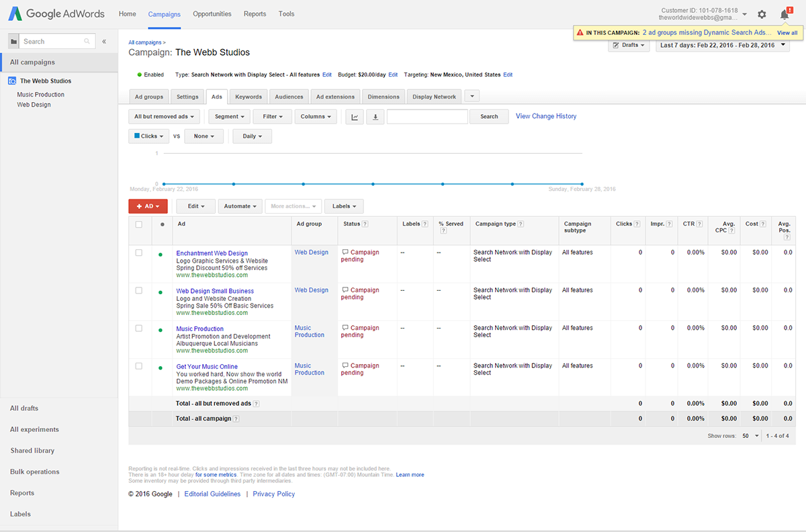The height and width of the screenshot is (532, 806).
Task: Click magnifier icon in sidebar search box
Action: [87, 42]
